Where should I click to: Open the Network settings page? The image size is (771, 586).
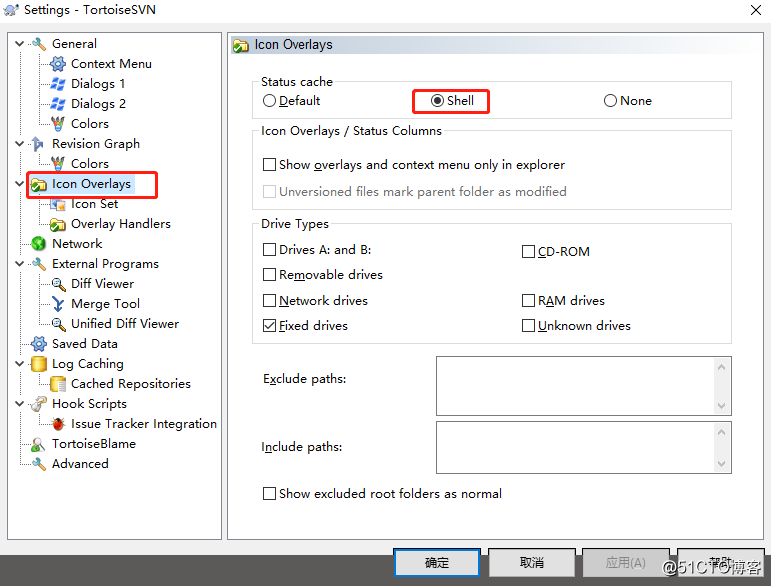pyautogui.click(x=77, y=244)
